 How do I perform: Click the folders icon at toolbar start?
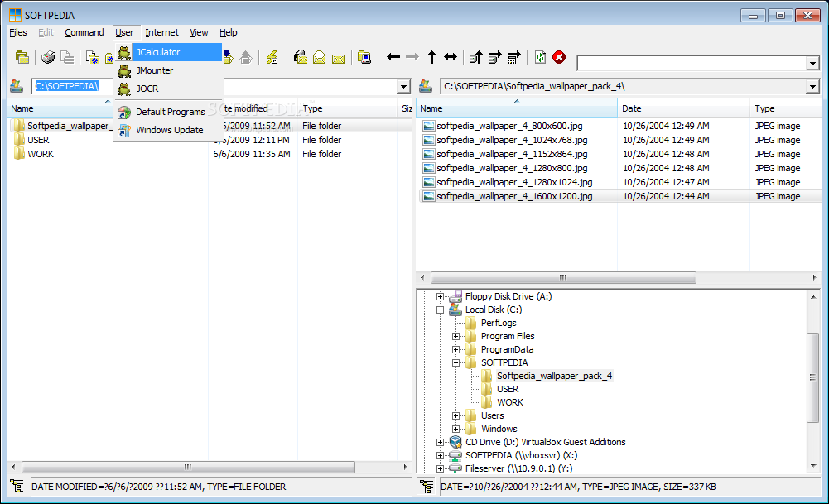pos(22,57)
